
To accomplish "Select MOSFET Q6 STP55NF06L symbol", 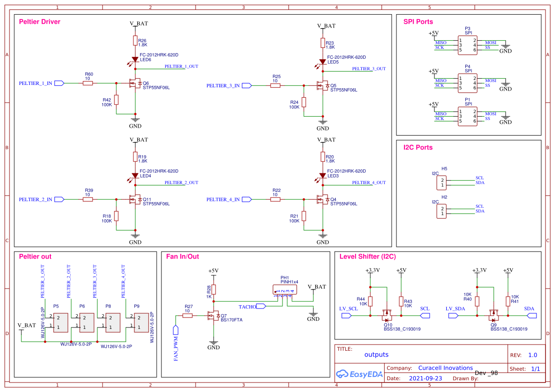I will 134,83.
